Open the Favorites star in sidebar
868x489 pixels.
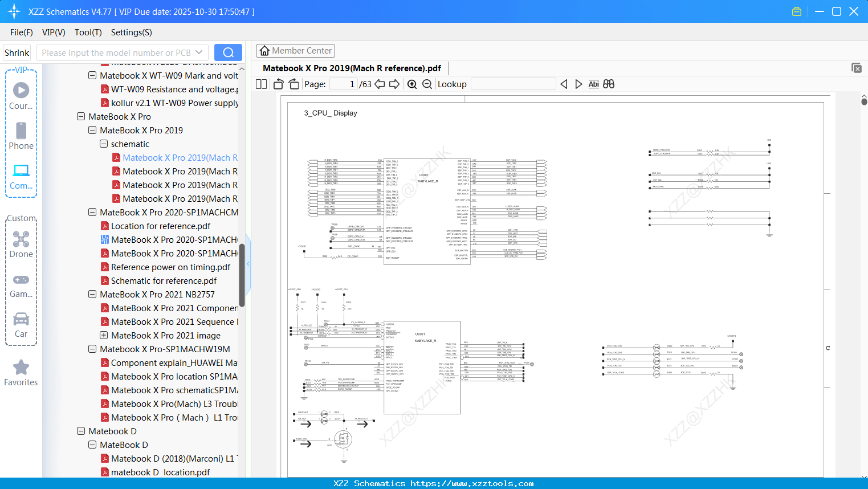click(21, 373)
